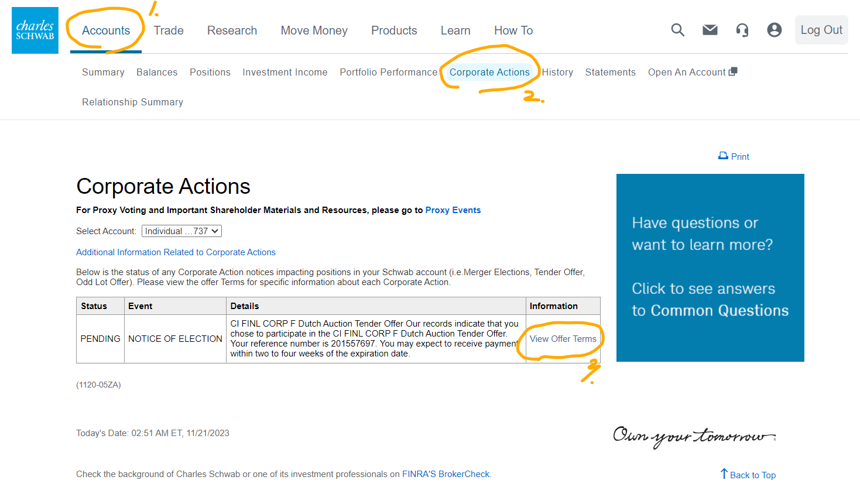Open the How To menu
This screenshot has height=504, width=860.
513,30
